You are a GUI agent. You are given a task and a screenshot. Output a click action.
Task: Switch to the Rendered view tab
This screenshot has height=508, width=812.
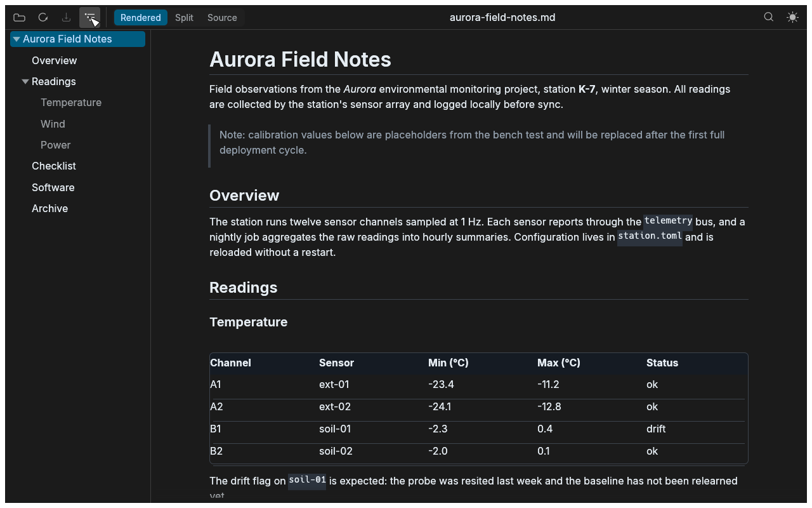(x=141, y=18)
